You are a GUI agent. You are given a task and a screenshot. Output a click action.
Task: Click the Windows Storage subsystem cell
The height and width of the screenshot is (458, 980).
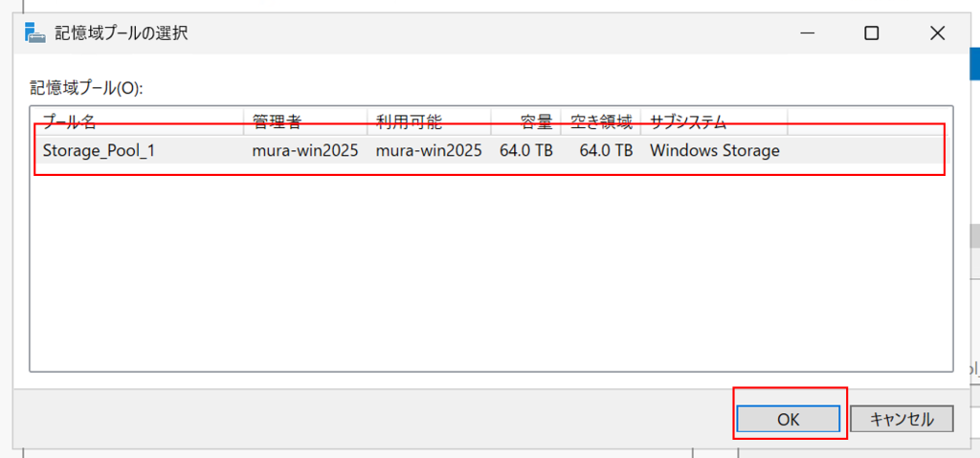[x=714, y=150]
